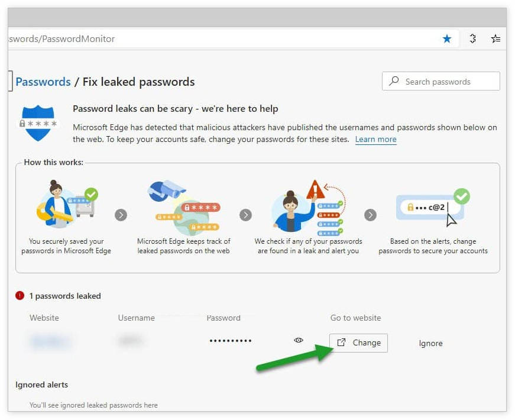This screenshot has height=420, width=515.
Task: Click the blue favorite star in address bar
Action: coord(447,39)
